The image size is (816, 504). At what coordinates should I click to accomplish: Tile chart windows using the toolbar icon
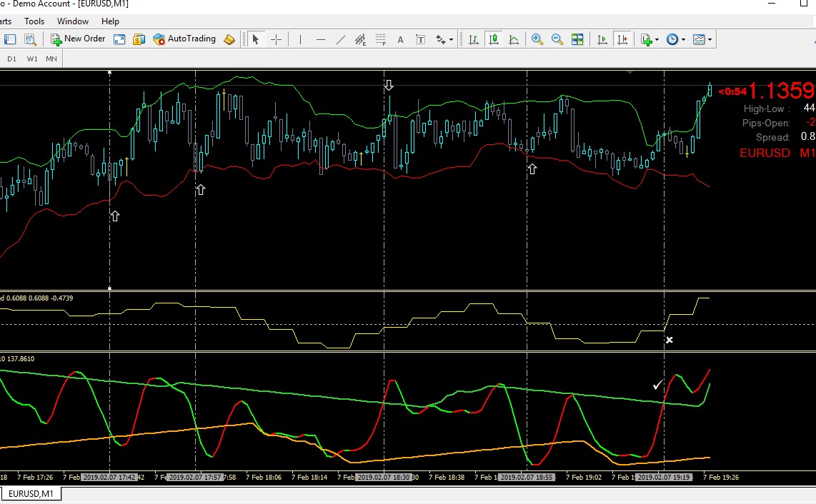577,39
